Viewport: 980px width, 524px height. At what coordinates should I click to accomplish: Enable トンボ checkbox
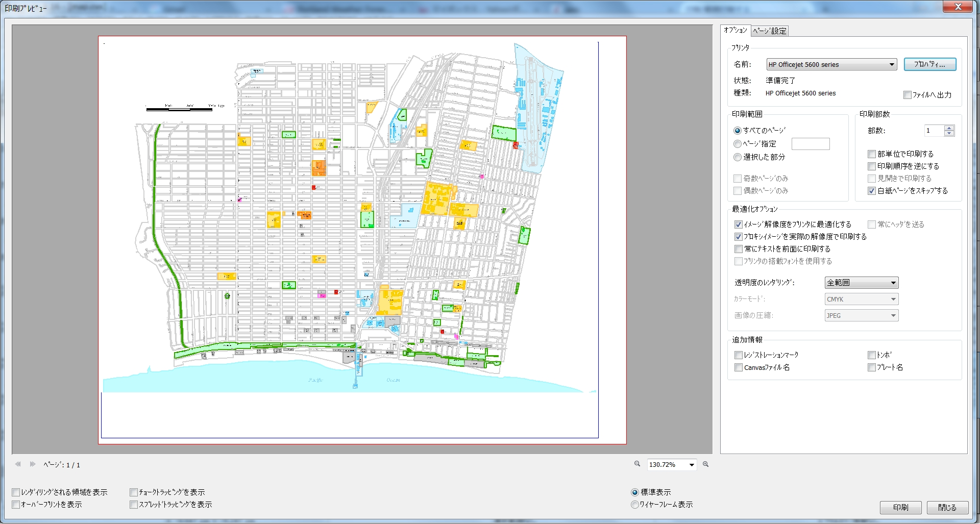872,355
